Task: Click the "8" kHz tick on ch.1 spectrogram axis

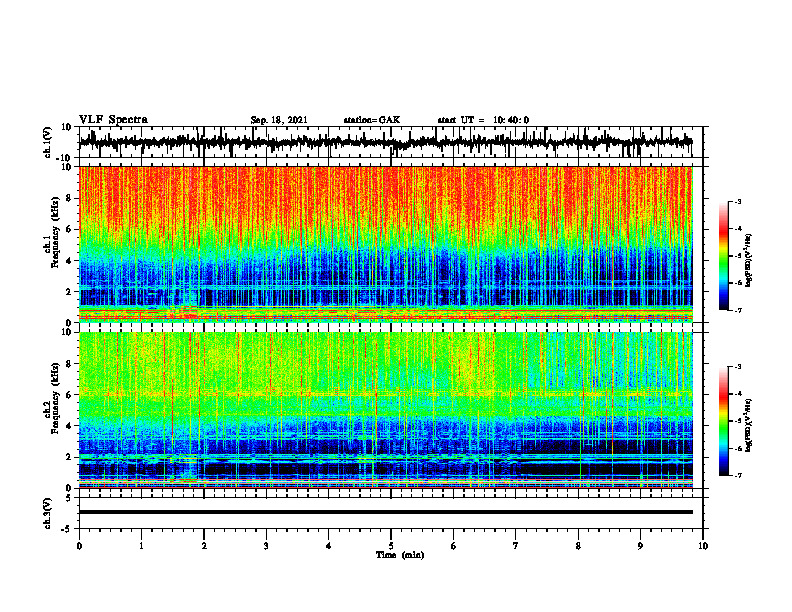Action: click(x=69, y=198)
